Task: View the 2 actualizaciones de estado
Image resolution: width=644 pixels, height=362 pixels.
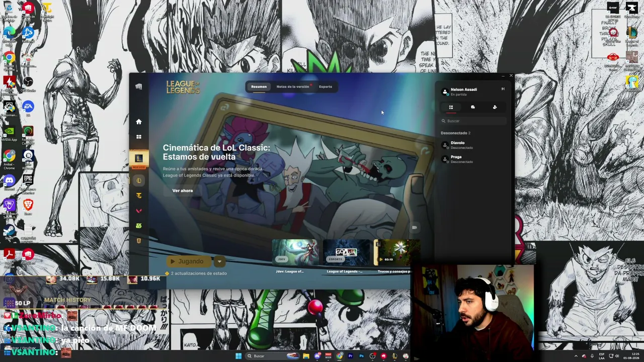Action: point(196,274)
